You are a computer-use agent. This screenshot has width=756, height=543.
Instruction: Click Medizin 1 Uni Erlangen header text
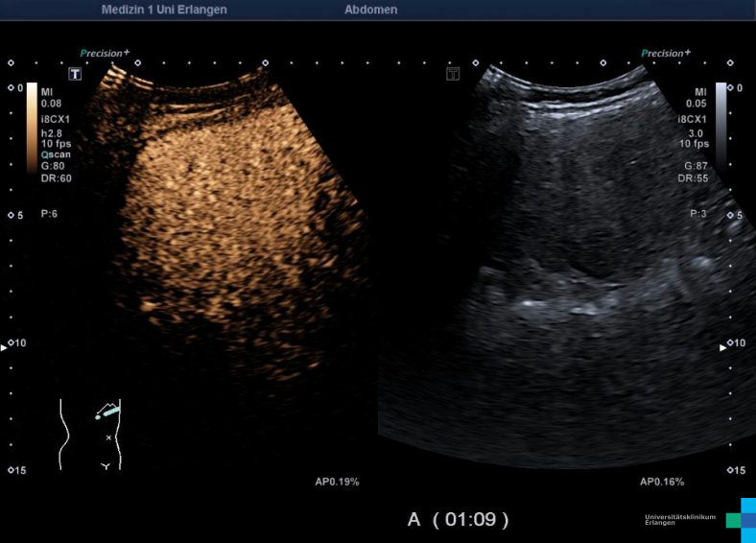(165, 10)
